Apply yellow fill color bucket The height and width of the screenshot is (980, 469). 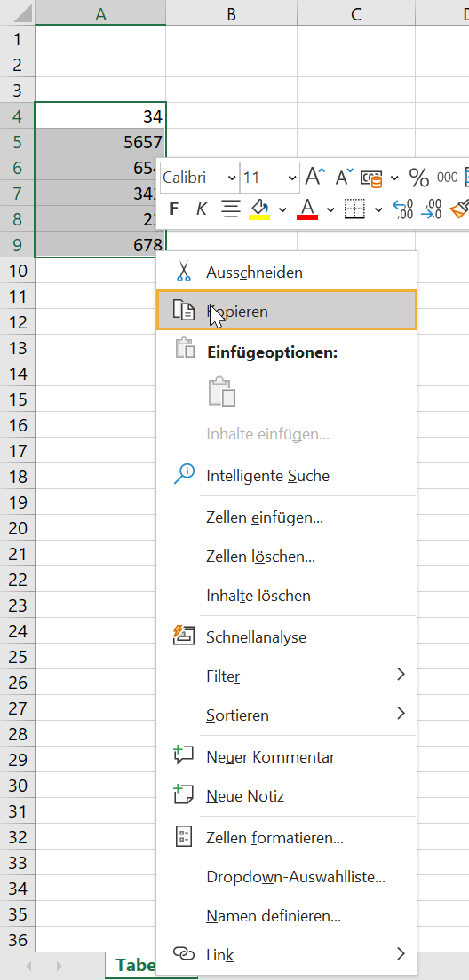tap(259, 209)
